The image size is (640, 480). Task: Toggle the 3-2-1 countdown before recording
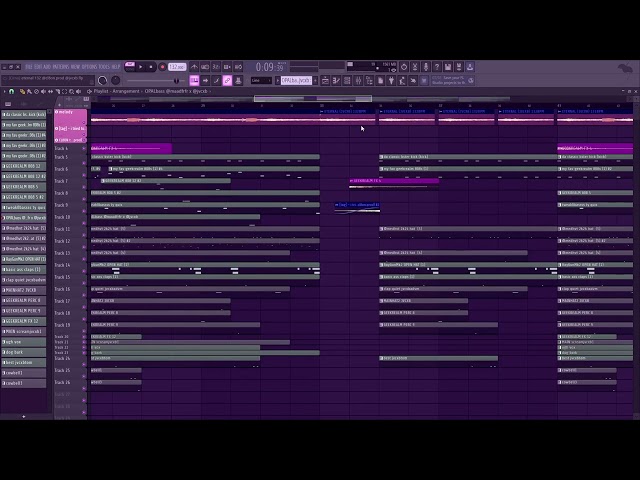[216, 67]
